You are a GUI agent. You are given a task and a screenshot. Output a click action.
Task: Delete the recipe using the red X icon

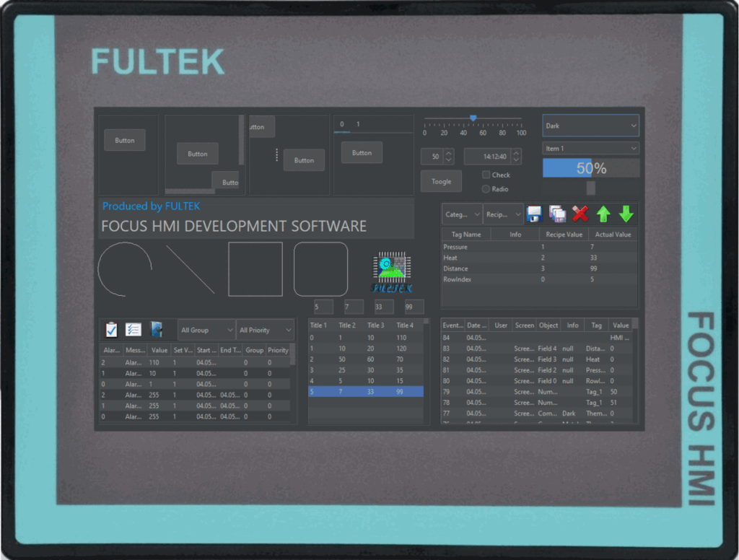(580, 214)
